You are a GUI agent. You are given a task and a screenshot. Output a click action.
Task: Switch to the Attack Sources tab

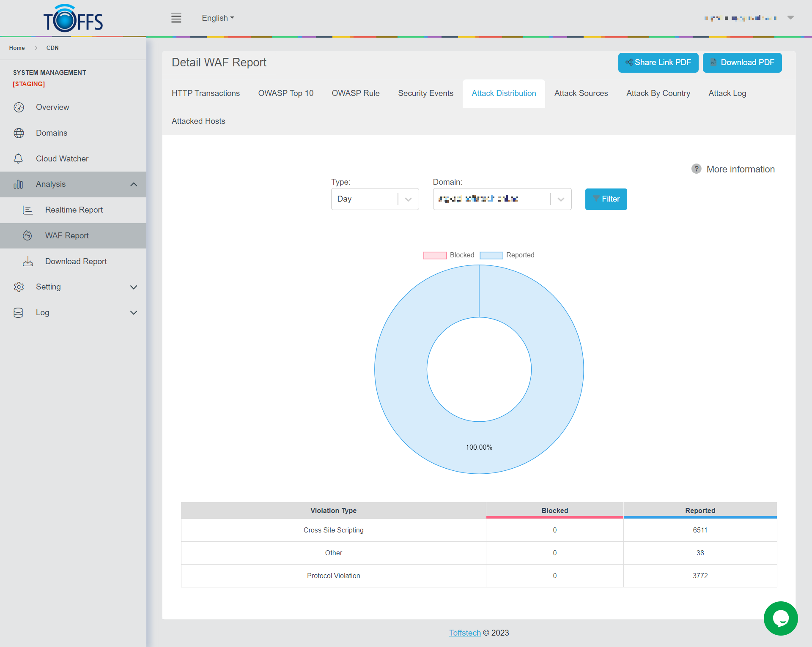pyautogui.click(x=581, y=93)
